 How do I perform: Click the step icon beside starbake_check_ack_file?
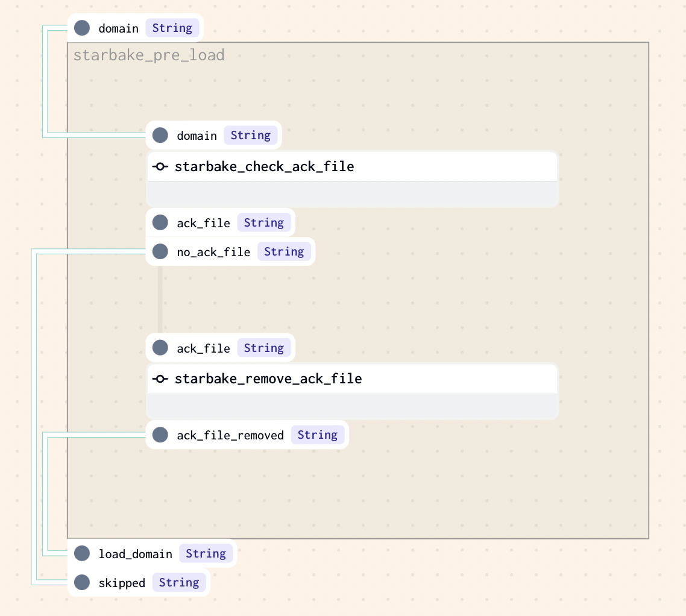pyautogui.click(x=160, y=167)
